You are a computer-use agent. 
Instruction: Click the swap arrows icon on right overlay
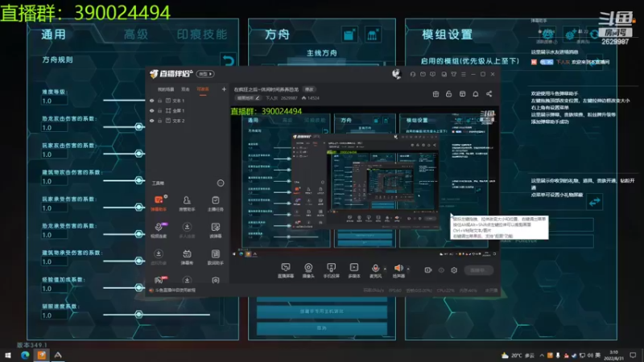pyautogui.click(x=594, y=202)
